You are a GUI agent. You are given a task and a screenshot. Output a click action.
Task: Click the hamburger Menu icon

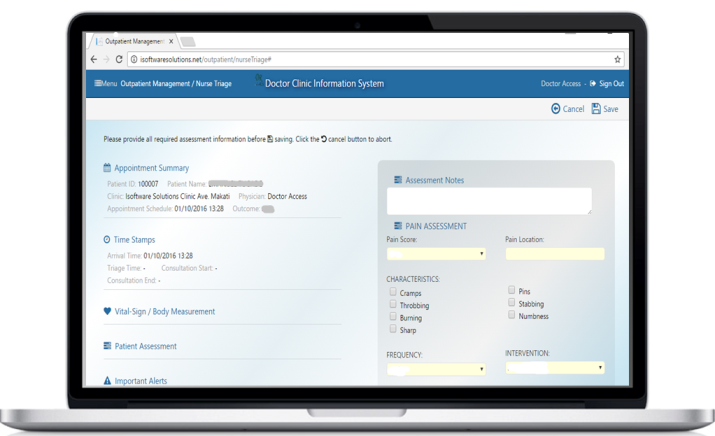click(98, 84)
